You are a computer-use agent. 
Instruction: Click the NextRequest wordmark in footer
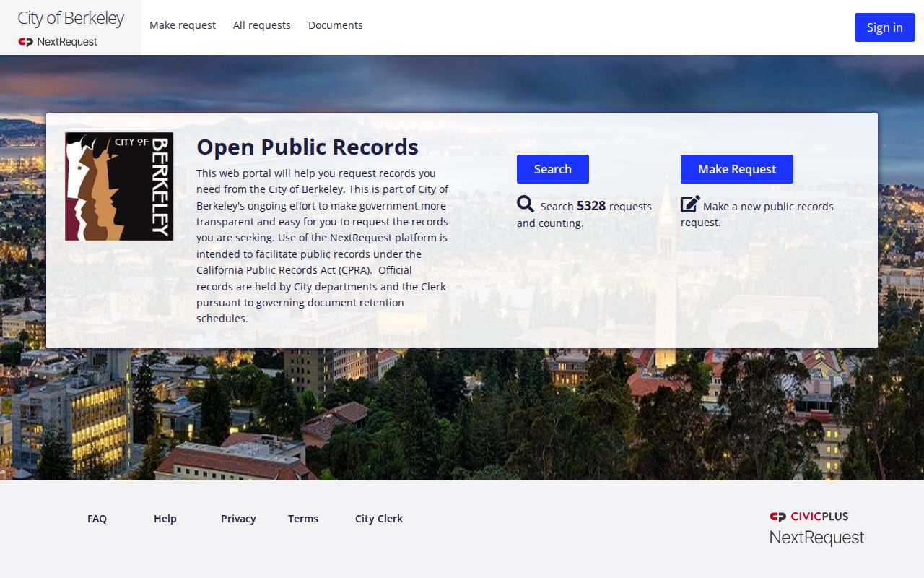[x=816, y=538]
